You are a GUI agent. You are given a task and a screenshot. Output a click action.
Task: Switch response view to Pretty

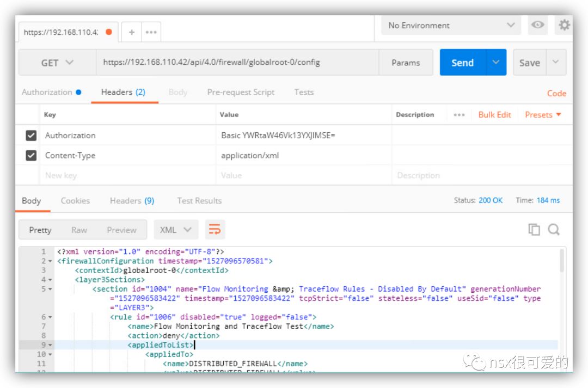40,230
